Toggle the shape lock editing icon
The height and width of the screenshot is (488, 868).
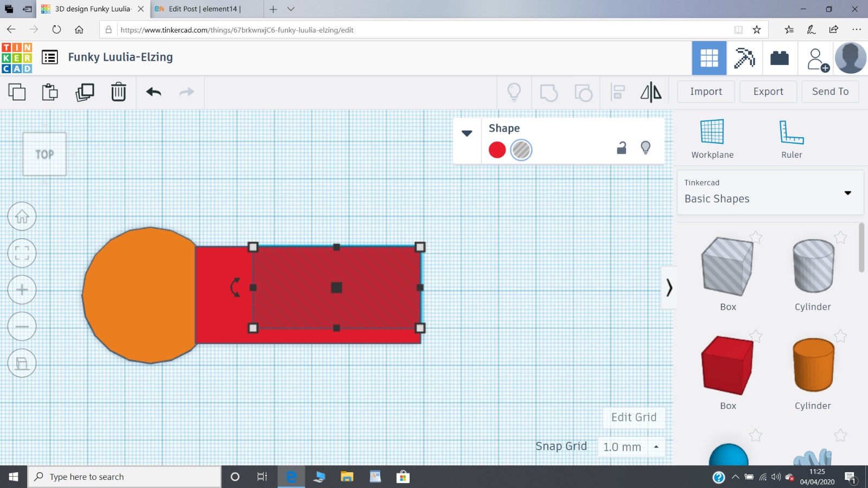point(622,148)
